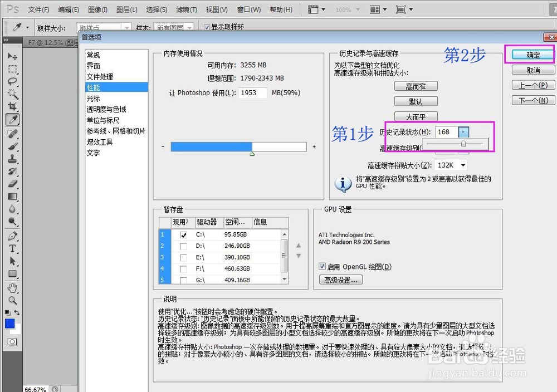Select the Path Selection tool

tap(12, 261)
